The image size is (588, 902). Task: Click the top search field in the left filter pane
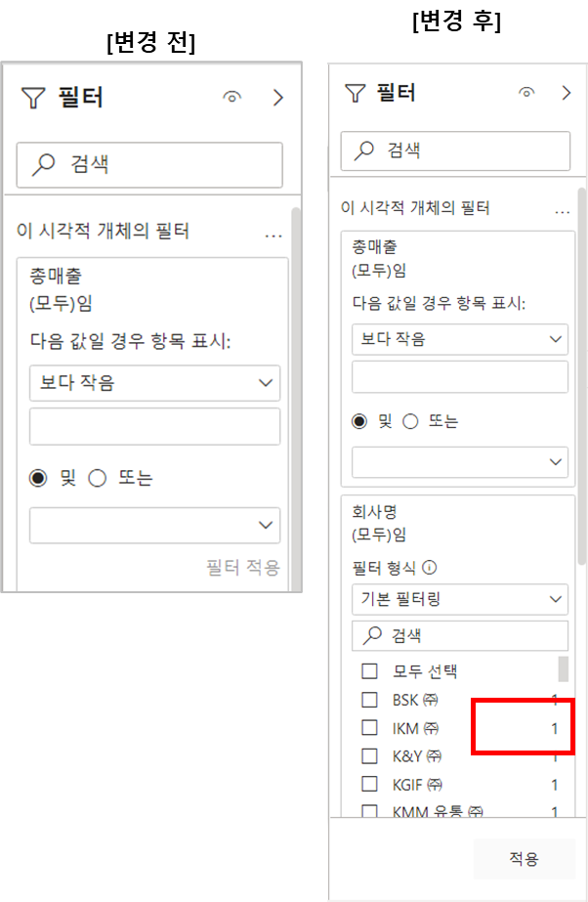(149, 165)
